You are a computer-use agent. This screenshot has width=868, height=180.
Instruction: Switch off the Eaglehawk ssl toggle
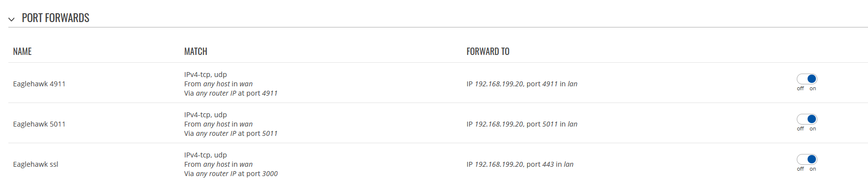(807, 159)
